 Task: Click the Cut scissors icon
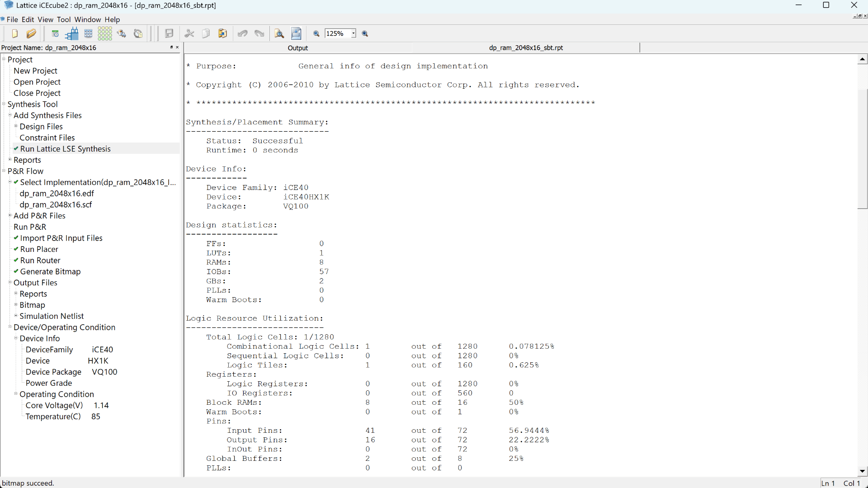pos(189,33)
